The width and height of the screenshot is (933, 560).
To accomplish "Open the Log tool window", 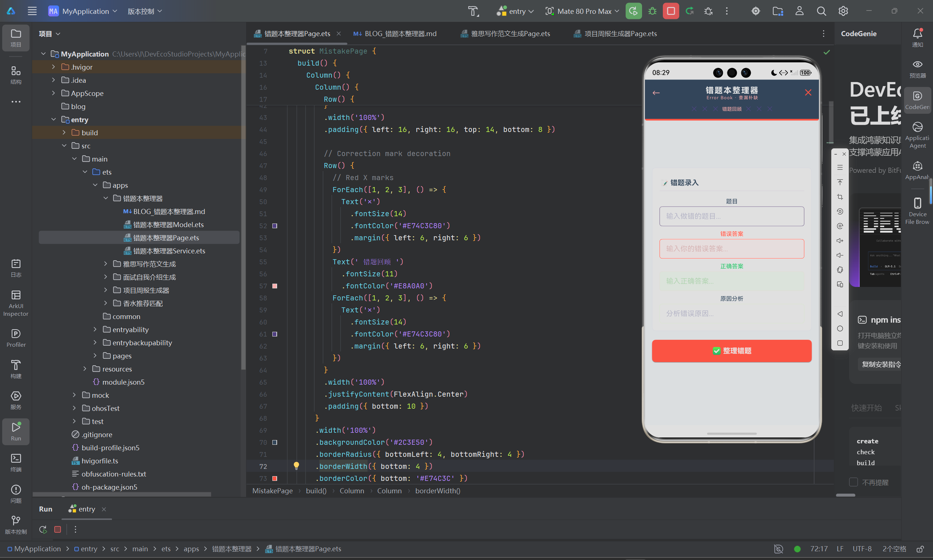I will [16, 268].
